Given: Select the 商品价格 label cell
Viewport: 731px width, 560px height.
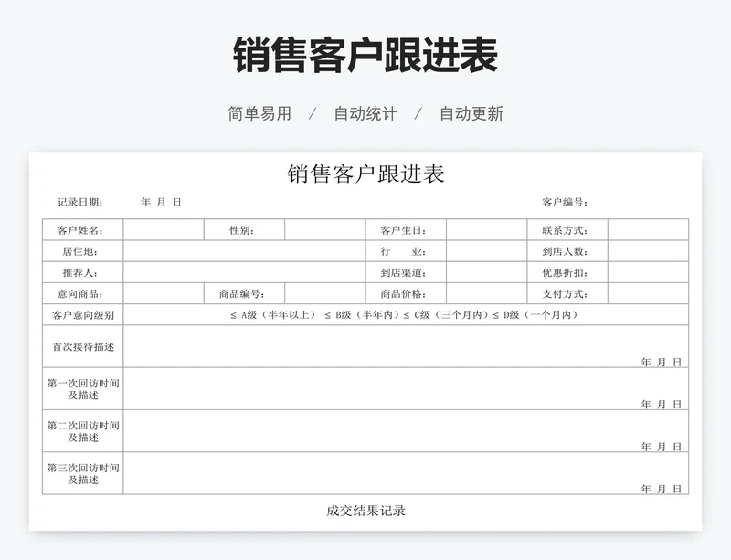Looking at the screenshot, I should [406, 294].
